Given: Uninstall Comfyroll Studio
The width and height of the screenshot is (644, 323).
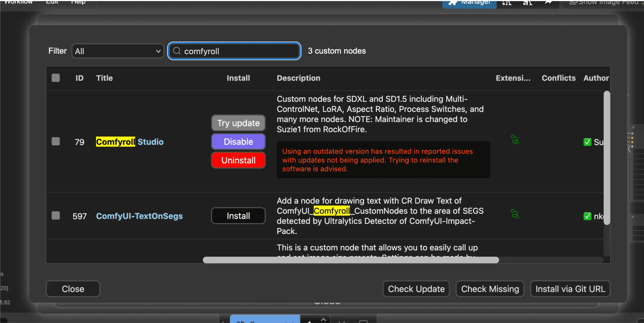Looking at the screenshot, I should pyautogui.click(x=238, y=160).
